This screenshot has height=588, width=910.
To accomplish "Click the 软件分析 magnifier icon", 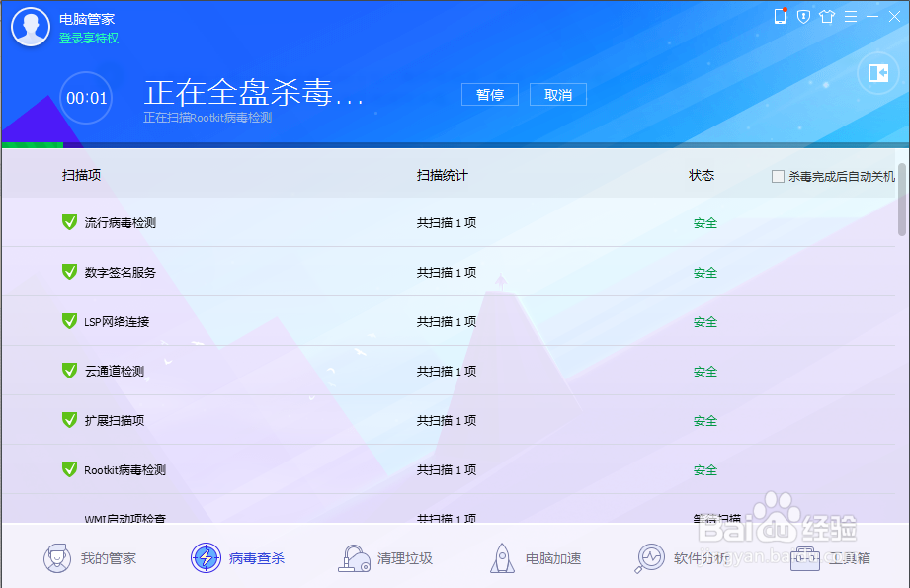I will 649,558.
